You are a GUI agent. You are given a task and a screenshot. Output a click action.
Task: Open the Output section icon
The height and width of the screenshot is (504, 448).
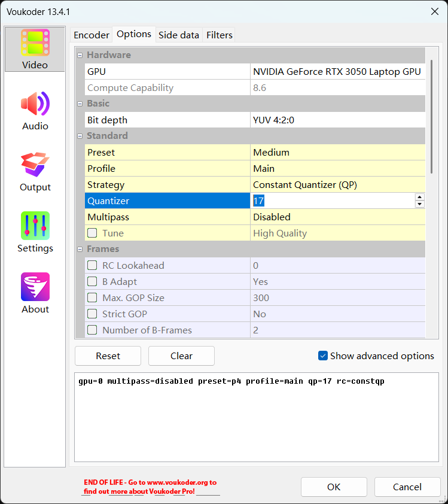35,165
